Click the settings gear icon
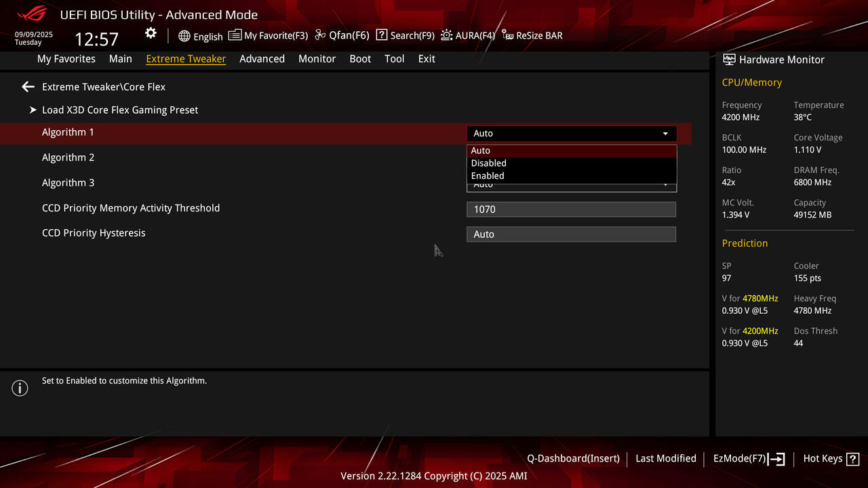The height and width of the screenshot is (488, 868). 151,33
